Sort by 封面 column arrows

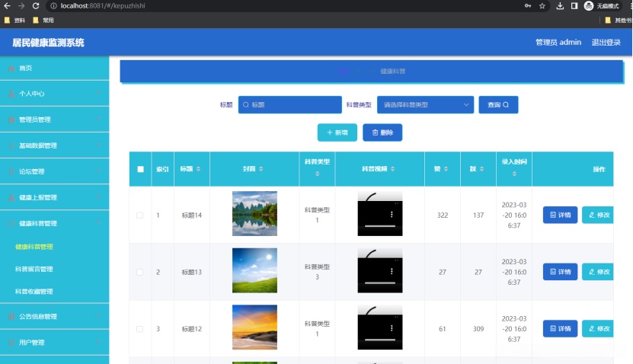261,169
